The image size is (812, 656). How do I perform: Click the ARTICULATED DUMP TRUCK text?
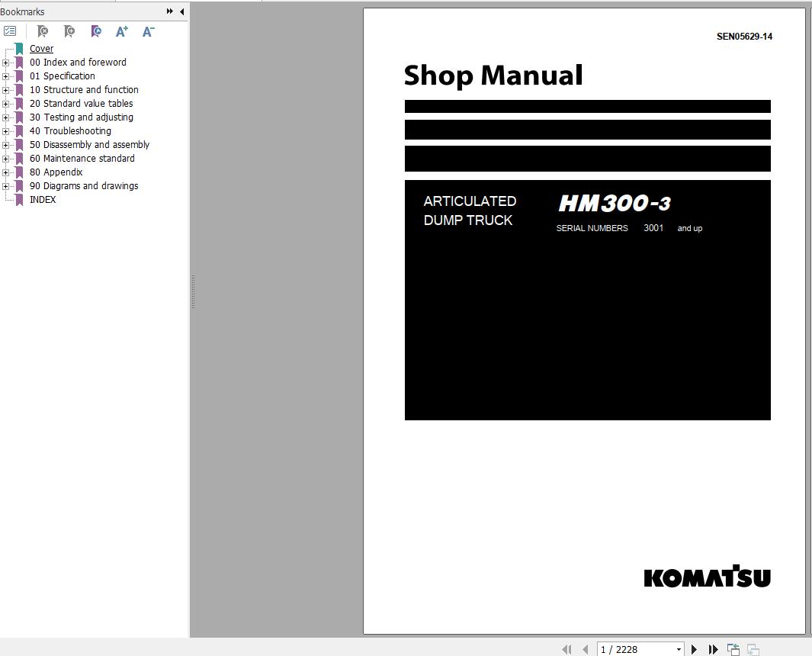(470, 211)
